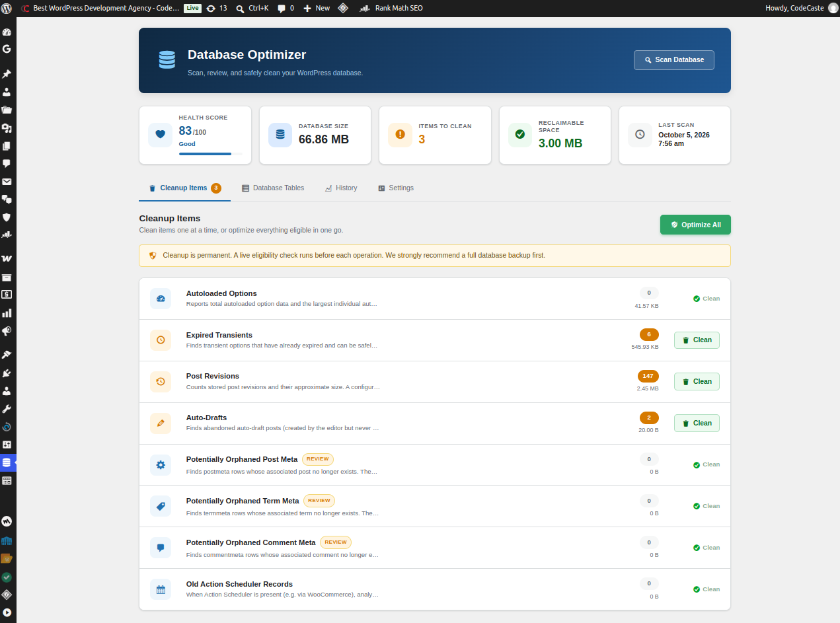Click the Orphaned Post Meta gear icon
This screenshot has width=840, height=623.
coord(161,464)
